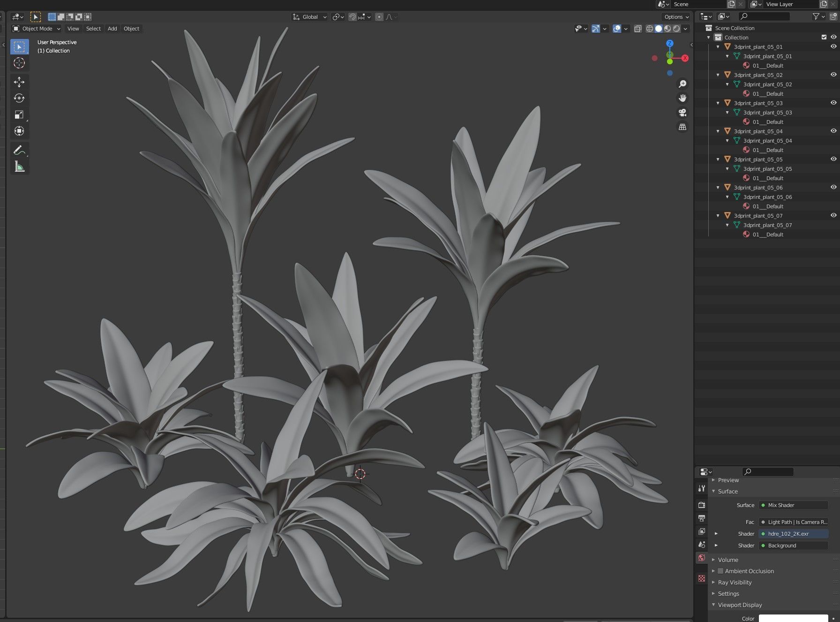This screenshot has height=622, width=840.
Task: Choose the Move tool
Action: (19, 82)
